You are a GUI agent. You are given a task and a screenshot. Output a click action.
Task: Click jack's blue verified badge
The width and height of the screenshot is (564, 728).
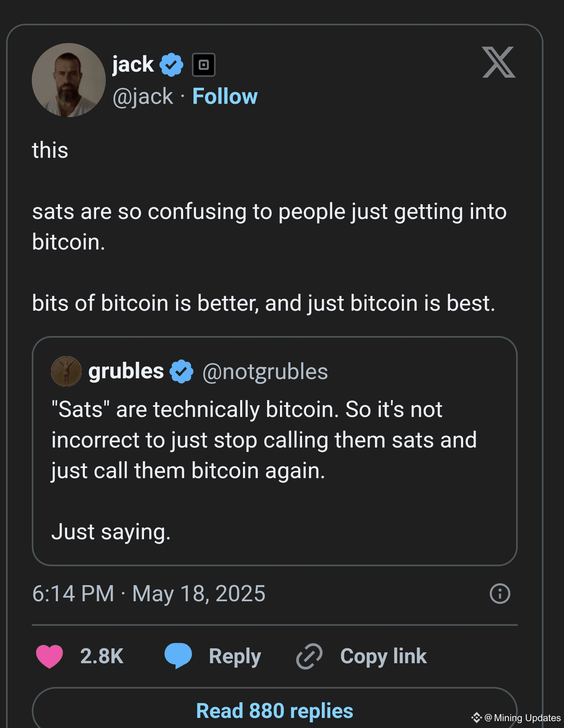171,65
